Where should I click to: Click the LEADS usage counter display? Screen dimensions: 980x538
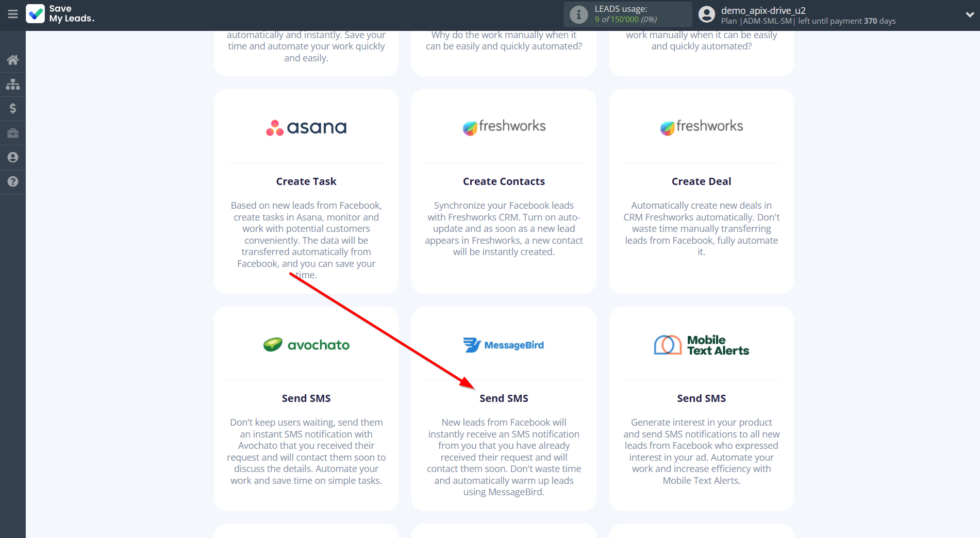click(x=625, y=19)
